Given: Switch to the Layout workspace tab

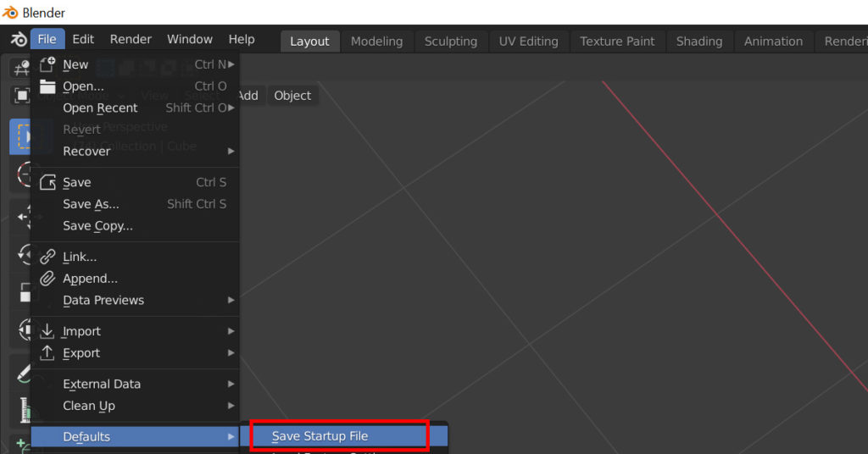Looking at the screenshot, I should coord(309,42).
